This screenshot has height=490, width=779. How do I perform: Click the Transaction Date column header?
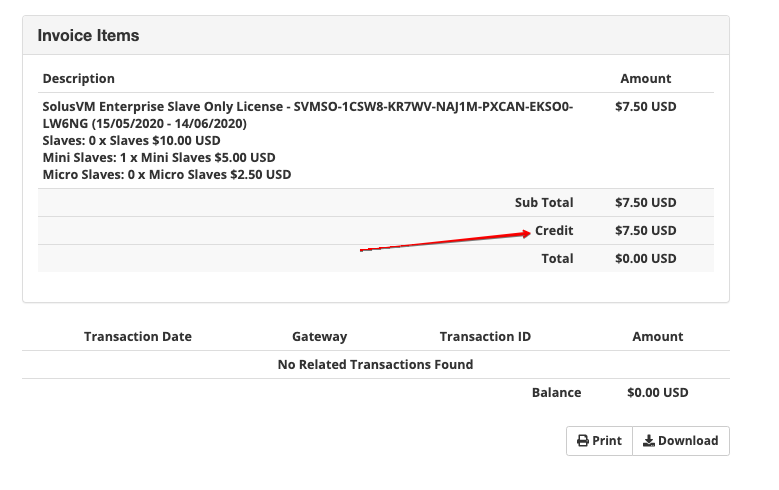click(x=138, y=336)
